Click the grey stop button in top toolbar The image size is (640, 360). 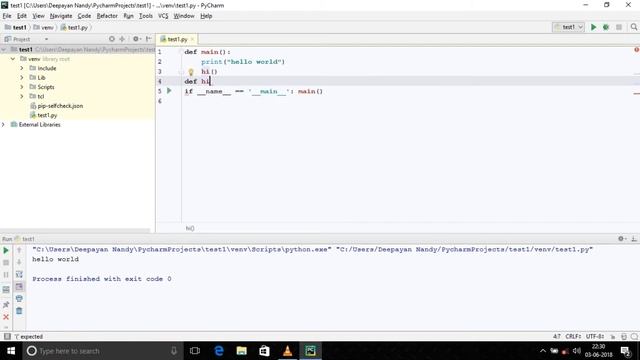tap(619, 27)
